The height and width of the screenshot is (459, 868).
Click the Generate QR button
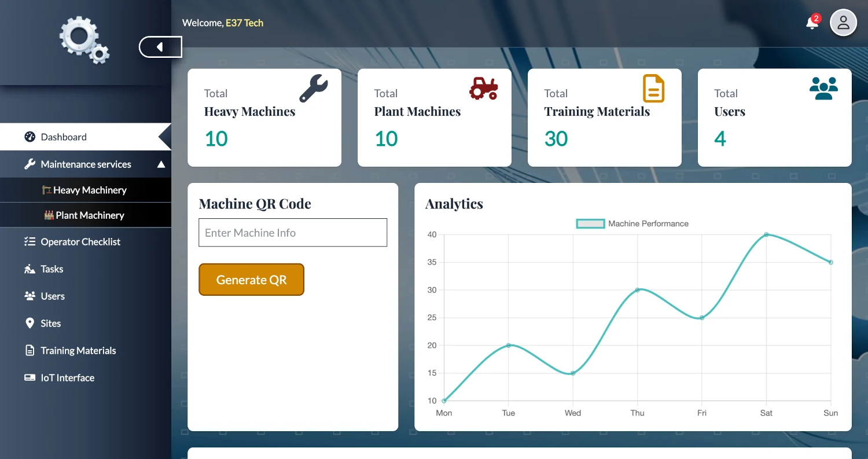pos(251,280)
